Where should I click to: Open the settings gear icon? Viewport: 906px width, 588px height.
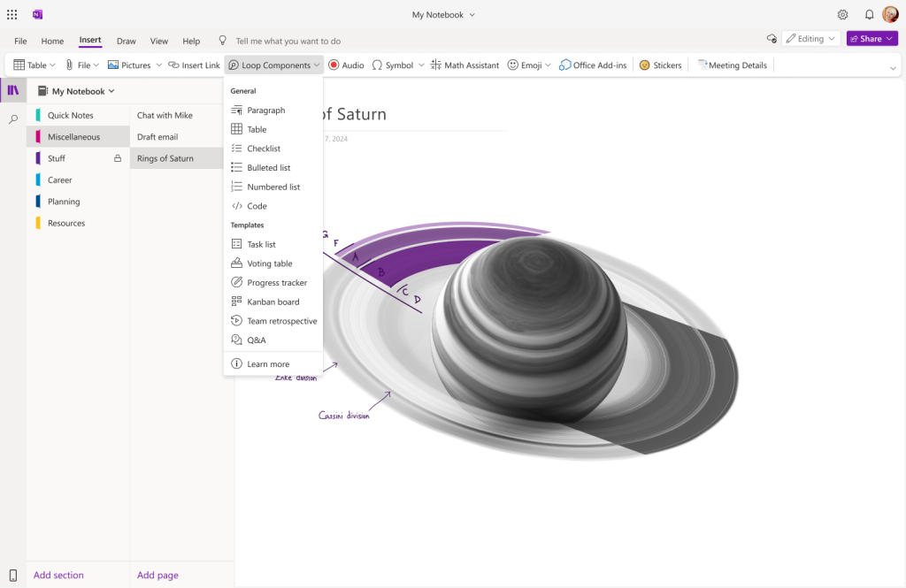pyautogui.click(x=842, y=14)
